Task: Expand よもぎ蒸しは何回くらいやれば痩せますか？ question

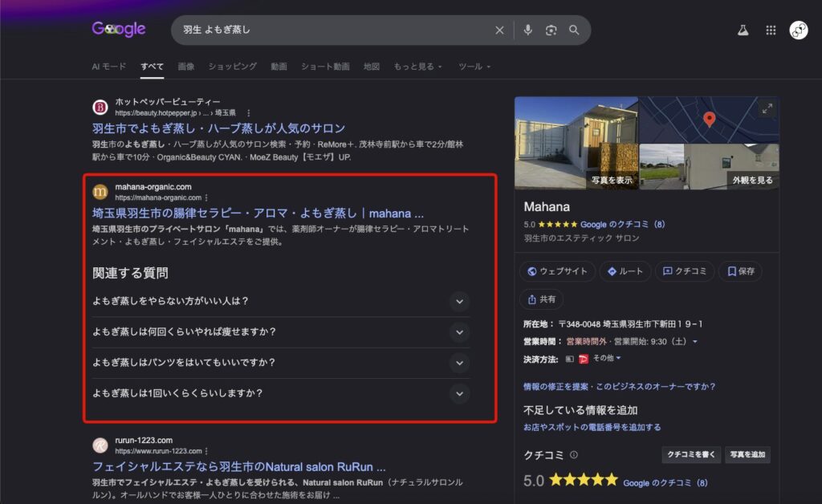Action: [281, 332]
